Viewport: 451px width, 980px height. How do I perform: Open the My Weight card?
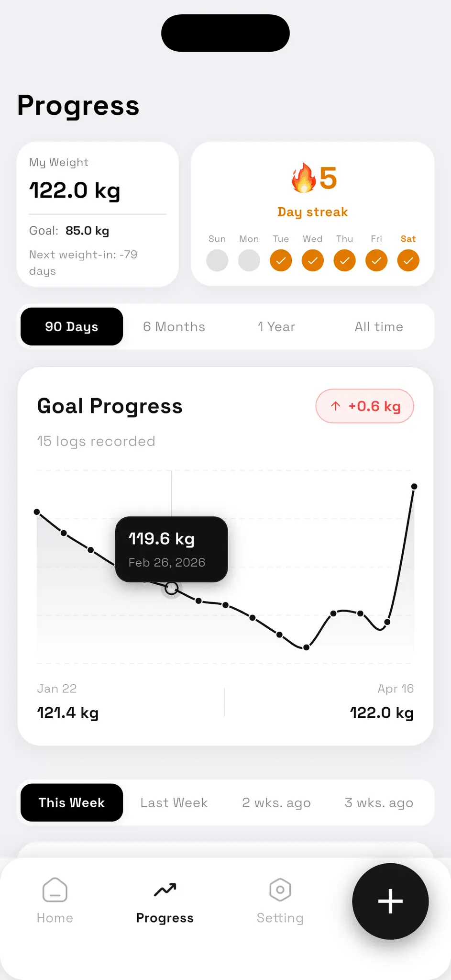point(98,214)
